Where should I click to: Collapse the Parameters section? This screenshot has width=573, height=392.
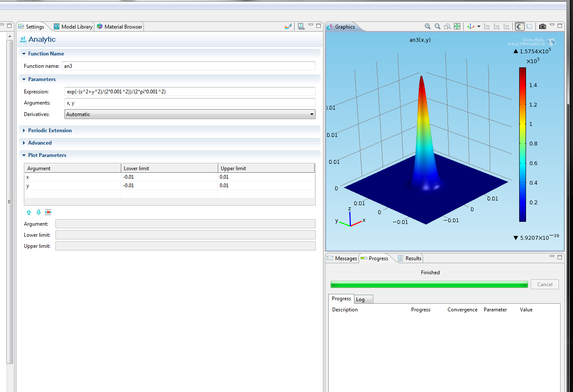pos(24,79)
